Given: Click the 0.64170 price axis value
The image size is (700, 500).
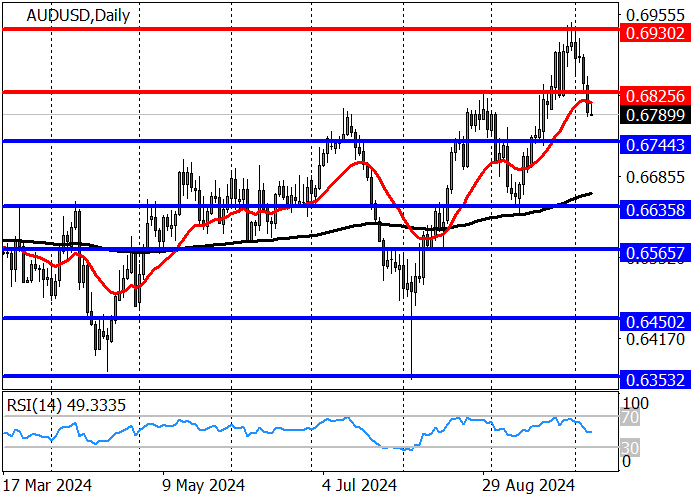Looking at the screenshot, I should [655, 340].
